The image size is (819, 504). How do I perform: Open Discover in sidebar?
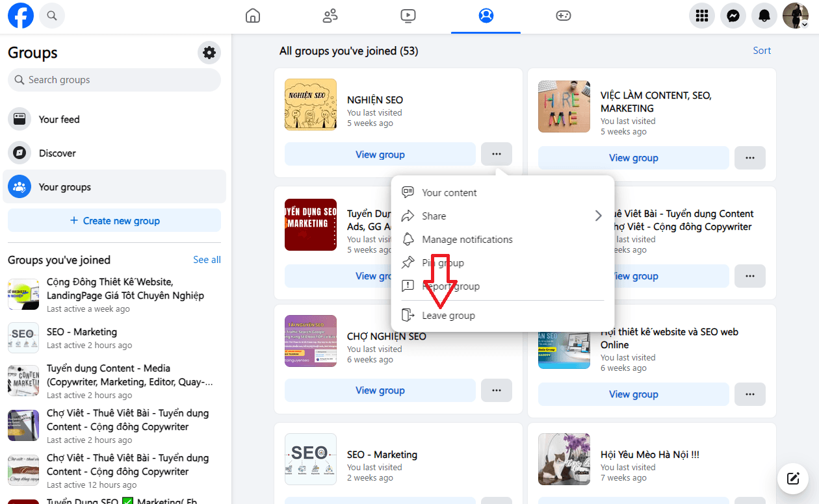114,153
